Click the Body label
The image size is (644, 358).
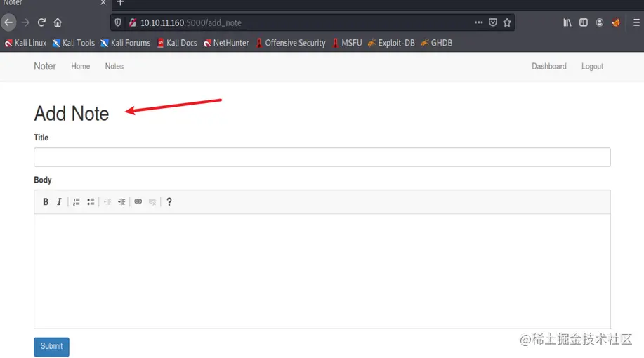[43, 180]
